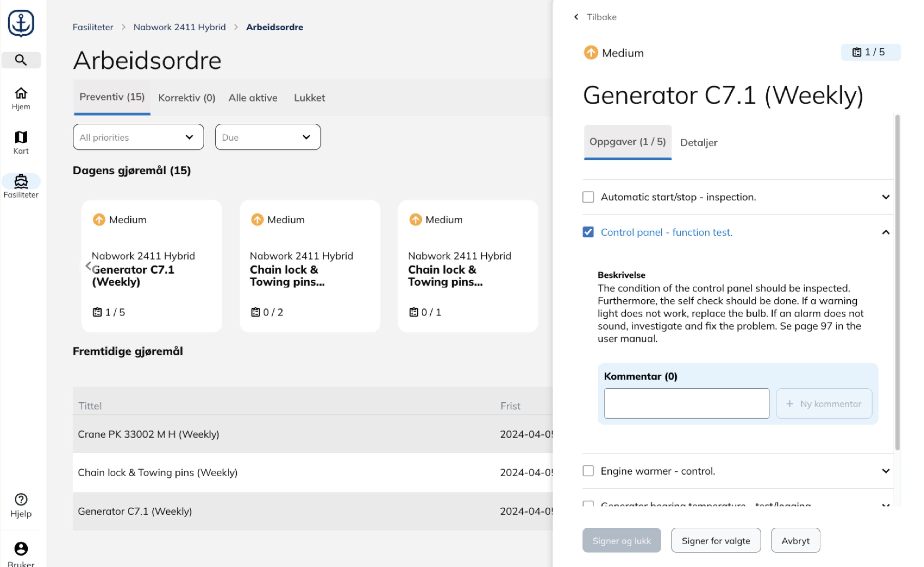Viewport: 924px width, 567px height.
Task: Uncheck Control panel function test checkbox
Action: (588, 232)
